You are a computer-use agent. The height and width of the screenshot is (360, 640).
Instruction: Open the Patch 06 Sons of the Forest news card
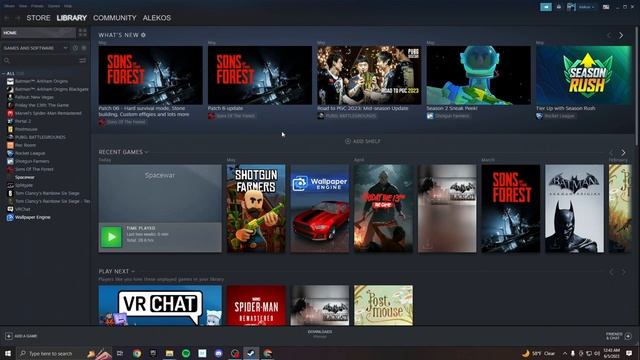point(150,75)
